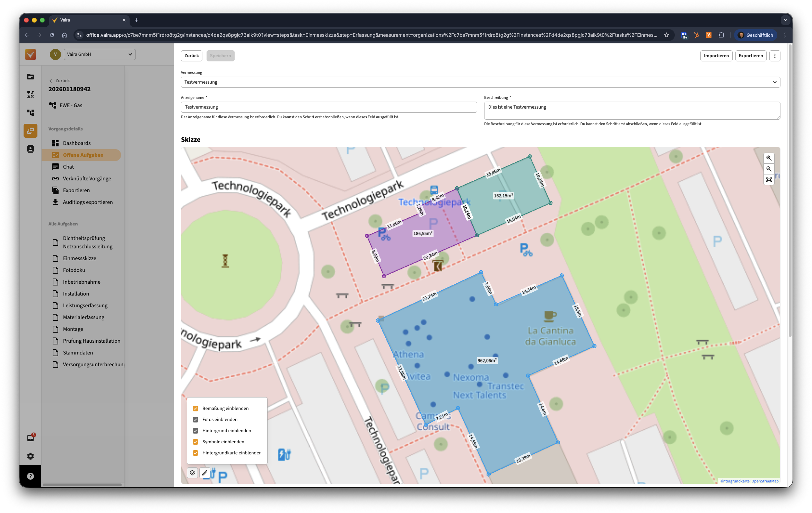Open the browser tab list chevron
The width and height of the screenshot is (812, 513).
785,20
